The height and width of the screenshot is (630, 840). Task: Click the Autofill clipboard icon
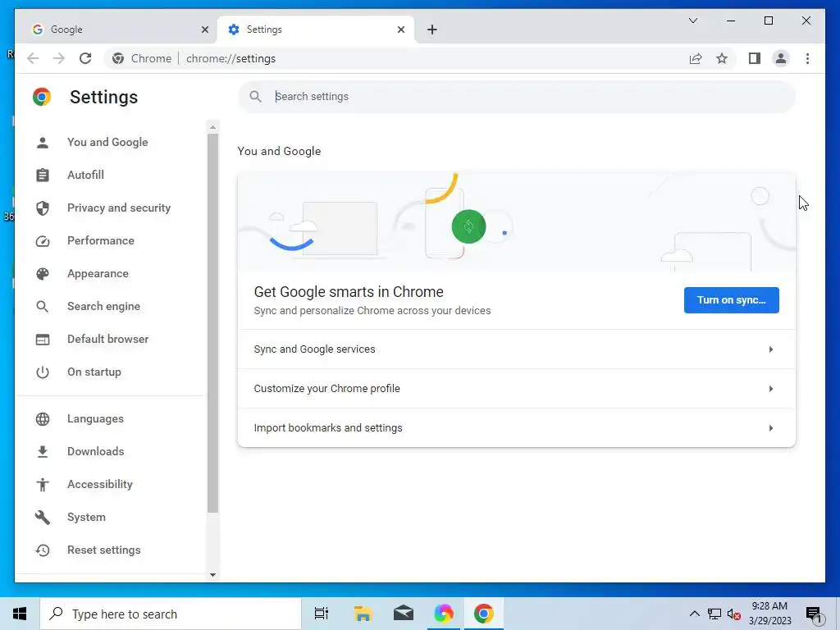coord(43,176)
